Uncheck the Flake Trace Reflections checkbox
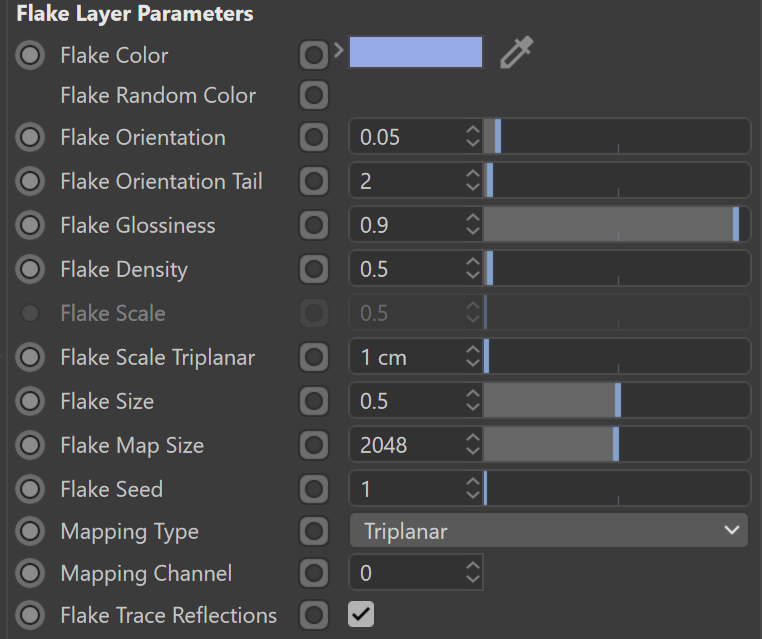Viewport: 762px width, 639px height. (361, 614)
